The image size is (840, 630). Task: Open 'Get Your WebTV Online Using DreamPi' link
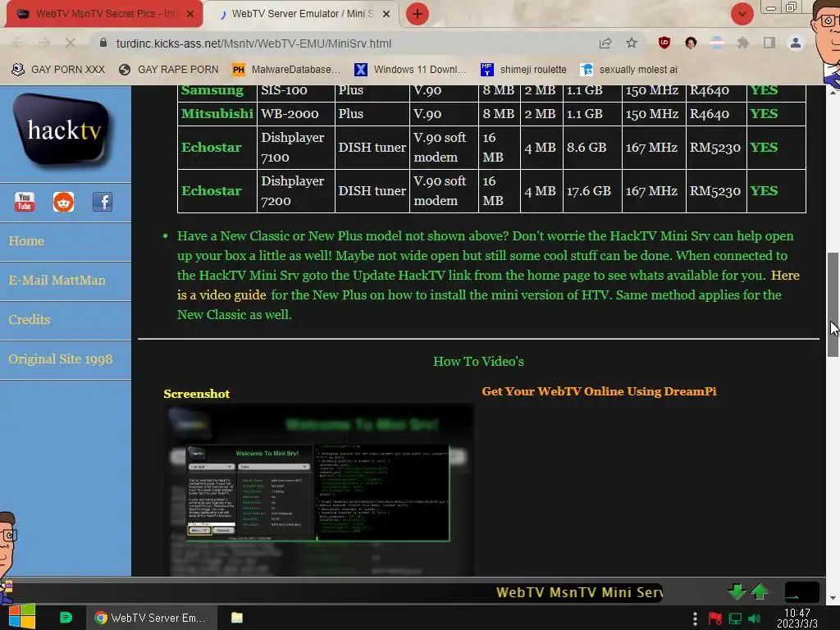coord(599,391)
